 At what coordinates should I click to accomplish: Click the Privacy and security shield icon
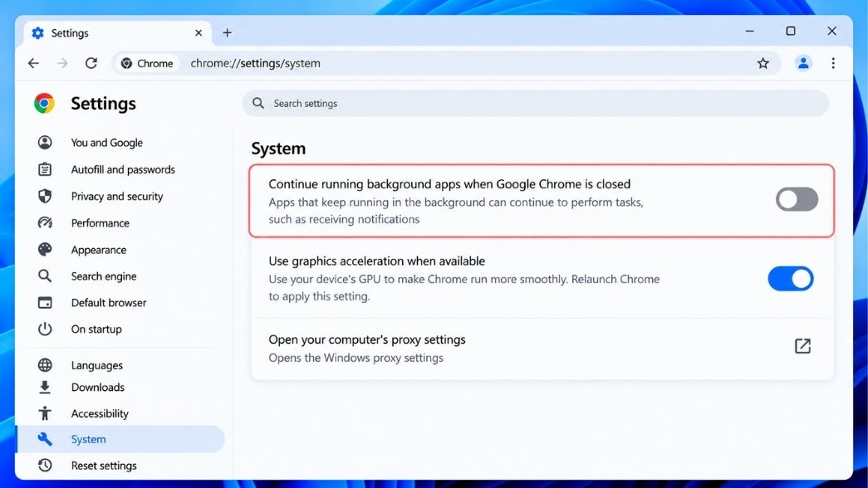[45, 196]
